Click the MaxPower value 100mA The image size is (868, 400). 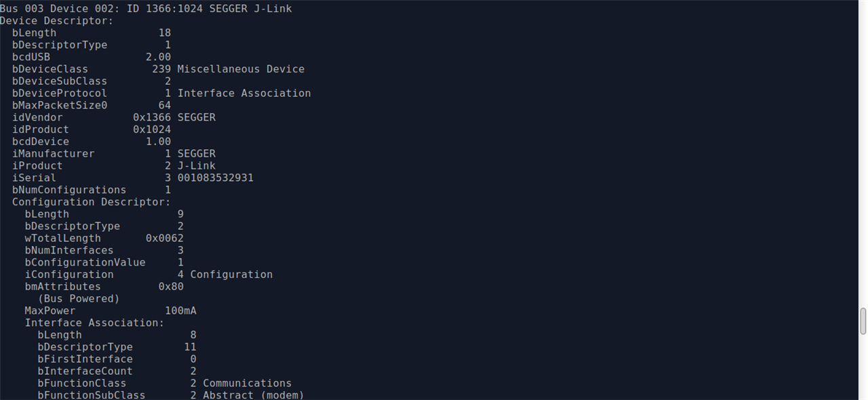tap(180, 311)
